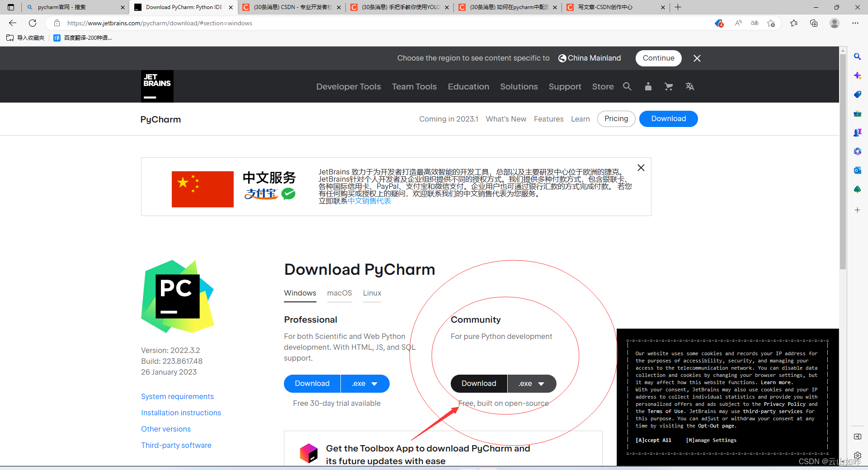Open the Solutions menu

519,86
